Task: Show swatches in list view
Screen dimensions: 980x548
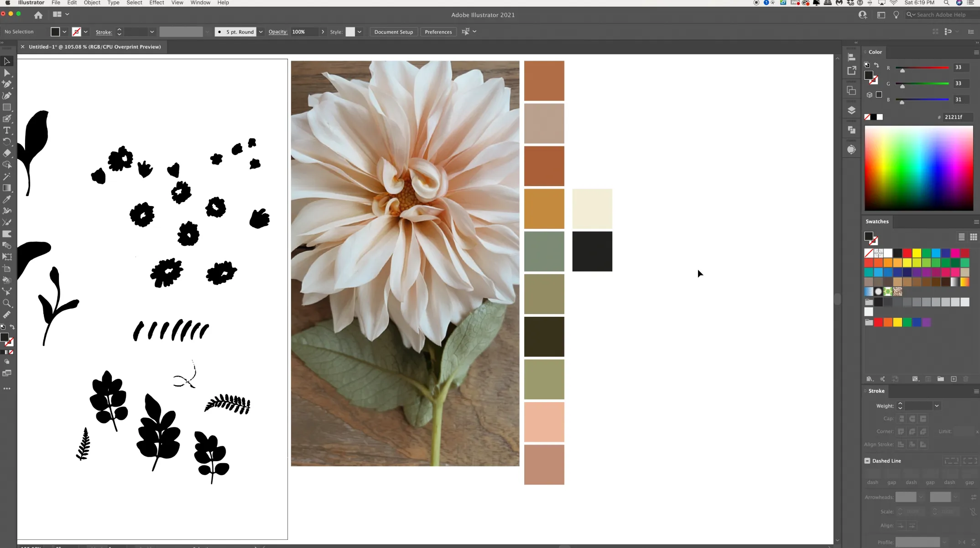Action: pyautogui.click(x=961, y=237)
